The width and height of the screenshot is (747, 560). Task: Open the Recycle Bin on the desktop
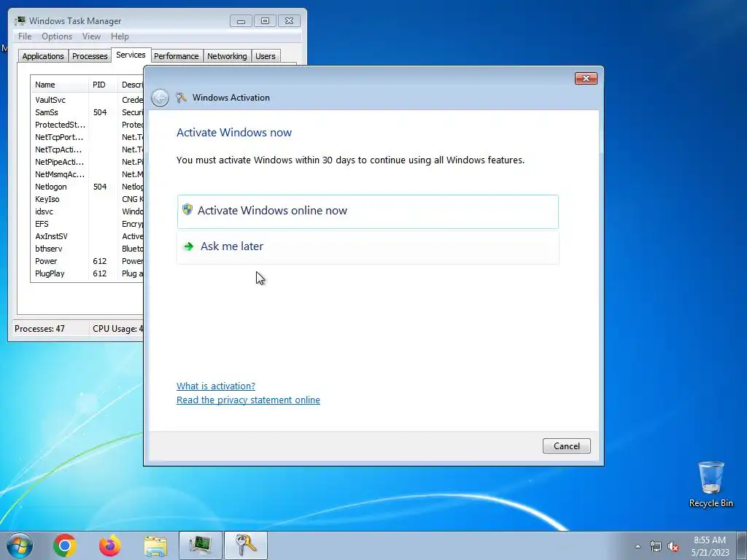pos(711,484)
